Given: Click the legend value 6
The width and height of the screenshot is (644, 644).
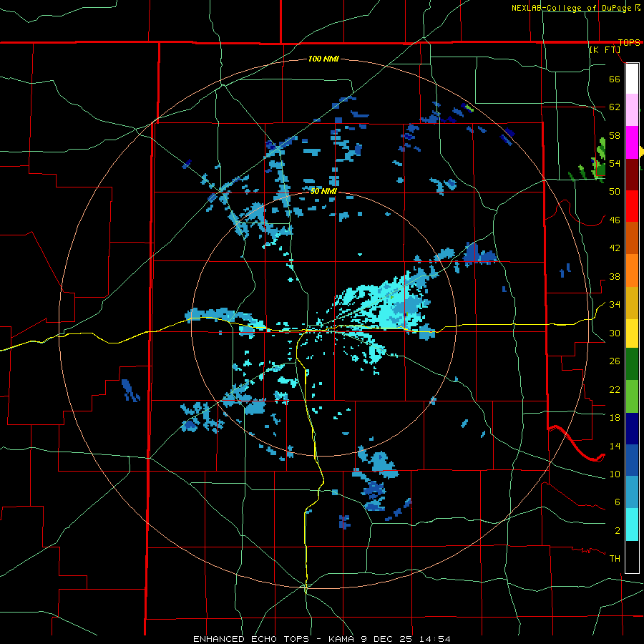Looking at the screenshot, I should click(x=617, y=502).
